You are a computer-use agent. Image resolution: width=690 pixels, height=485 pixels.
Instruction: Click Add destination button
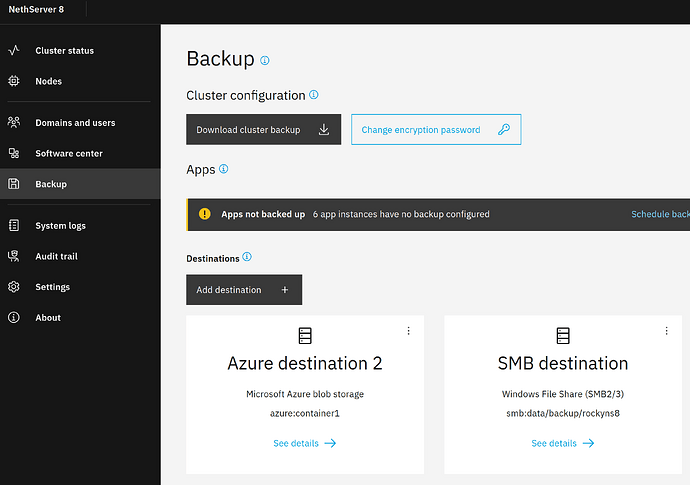[x=244, y=290]
